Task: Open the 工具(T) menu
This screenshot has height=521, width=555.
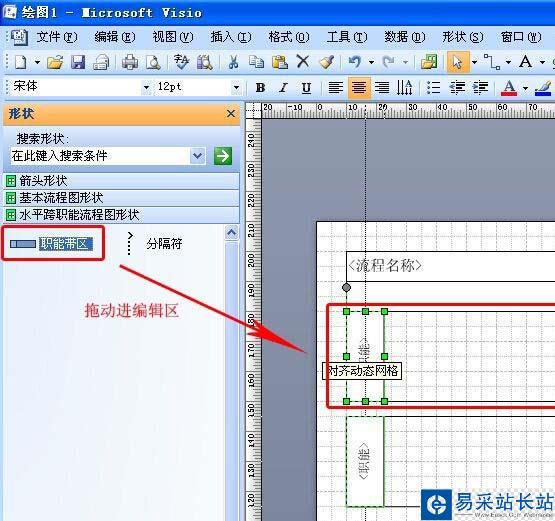Action: pyautogui.click(x=347, y=37)
